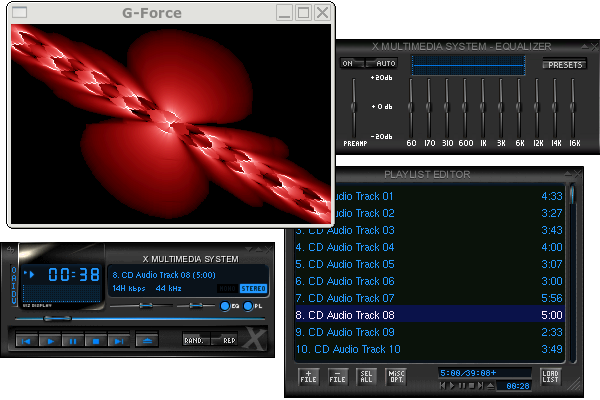
Task: Skip to the next track in main player
Action: 119,341
